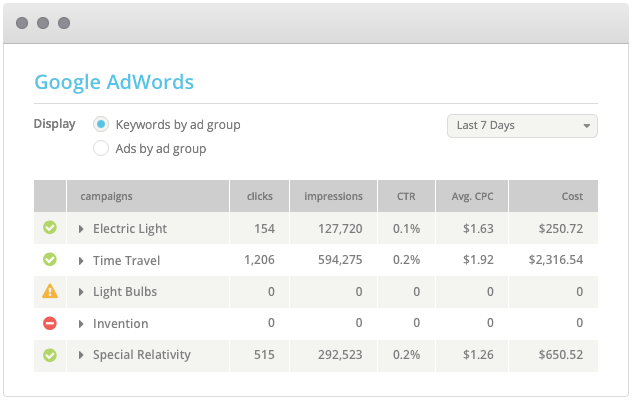The width and height of the screenshot is (632, 400).
Task: Click the 594,275 impressions value
Action: point(340,260)
